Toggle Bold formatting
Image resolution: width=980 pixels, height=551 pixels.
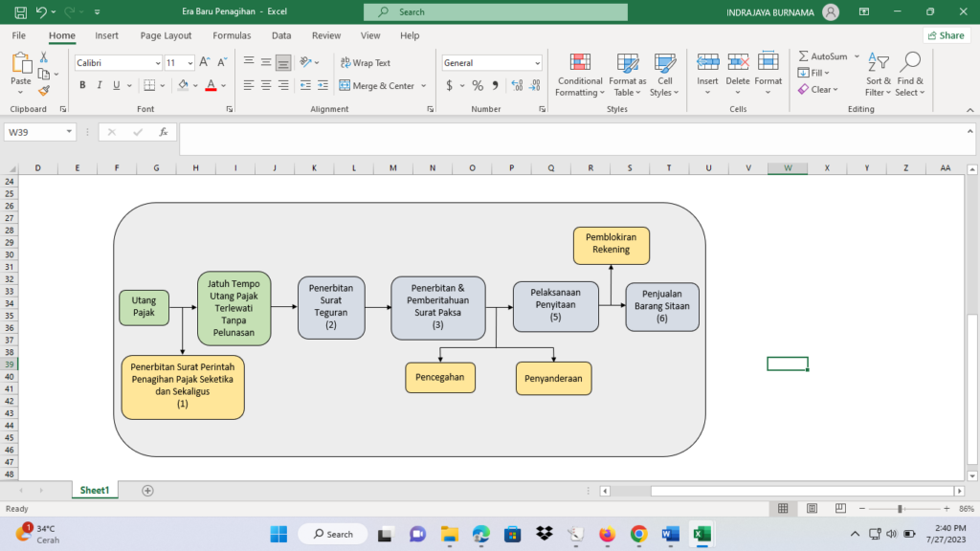[83, 85]
